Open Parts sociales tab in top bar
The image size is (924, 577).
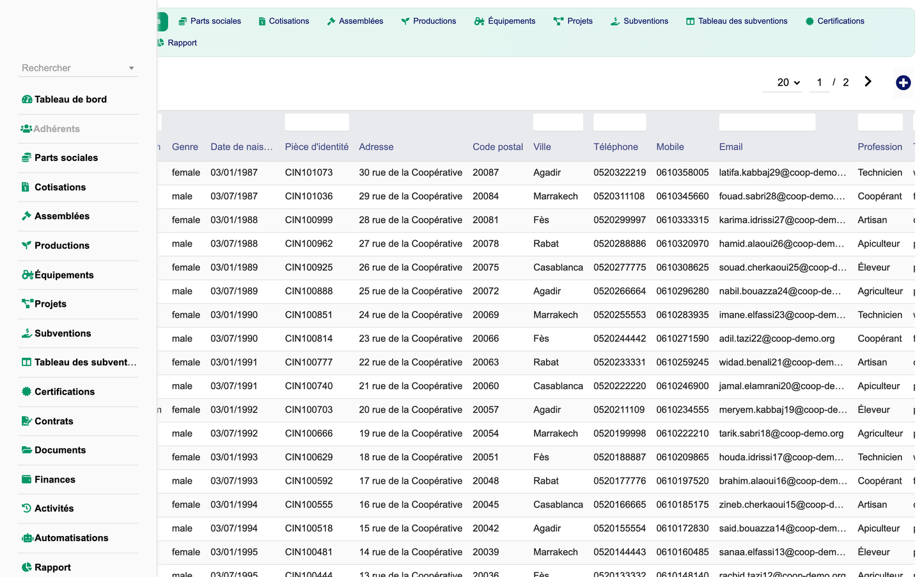tap(210, 21)
